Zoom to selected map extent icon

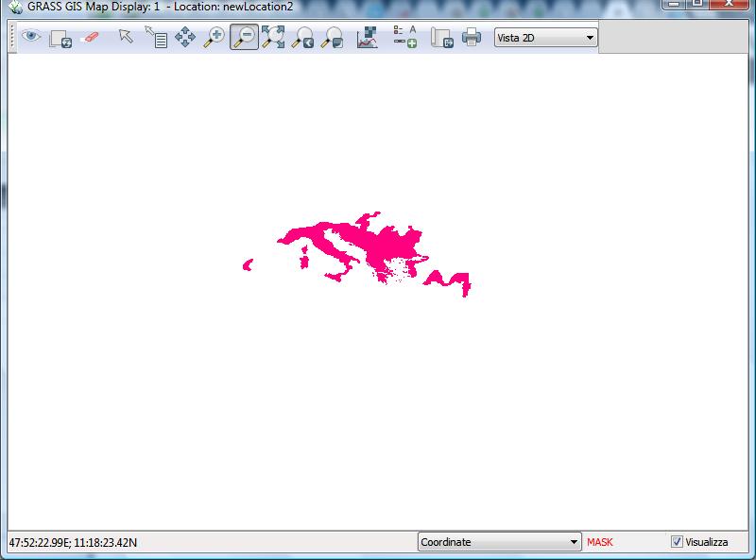pyautogui.click(x=273, y=37)
